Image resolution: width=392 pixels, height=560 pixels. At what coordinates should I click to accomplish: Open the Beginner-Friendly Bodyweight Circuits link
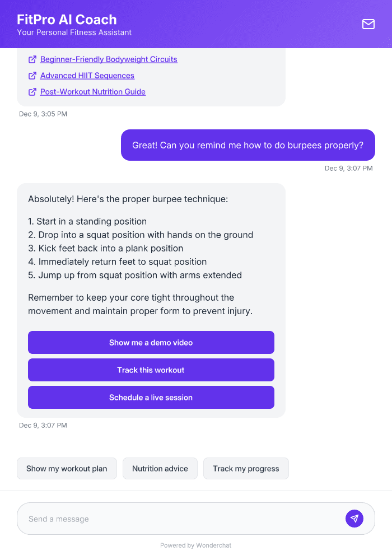tap(108, 59)
